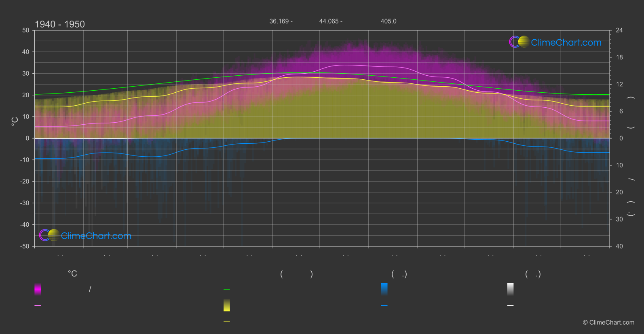Click the green line legend marker

pyautogui.click(x=227, y=290)
